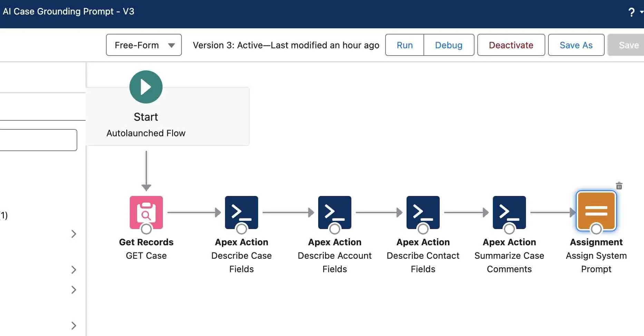Screen dimensions: 644x336
Task: Debug the flow
Action: point(449,45)
